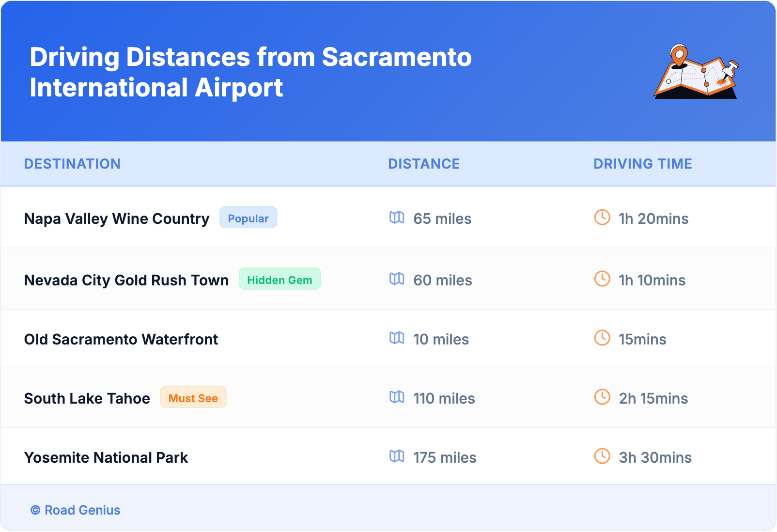Select Old Sacramento Waterfront destination
This screenshot has height=532, width=777.
click(121, 339)
